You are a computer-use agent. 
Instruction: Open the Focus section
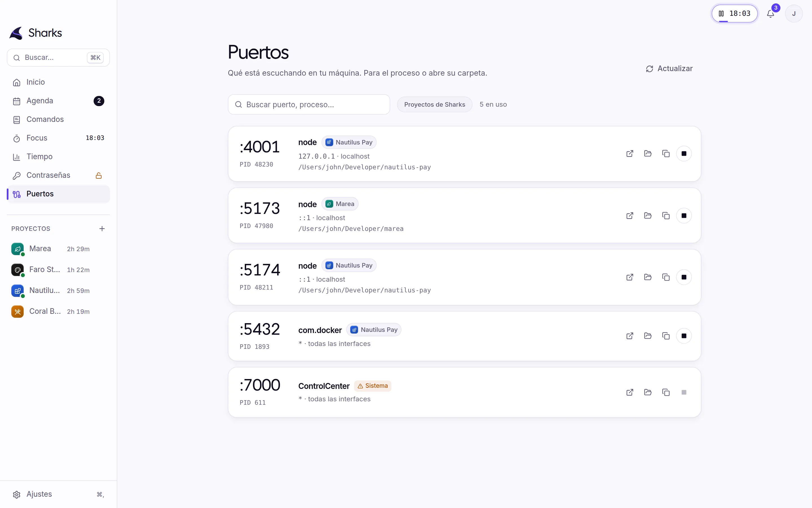pyautogui.click(x=58, y=138)
